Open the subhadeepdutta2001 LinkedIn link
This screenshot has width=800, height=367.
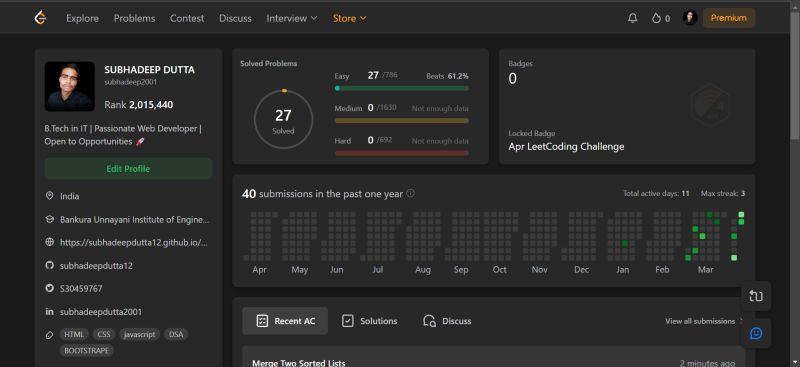coord(101,312)
